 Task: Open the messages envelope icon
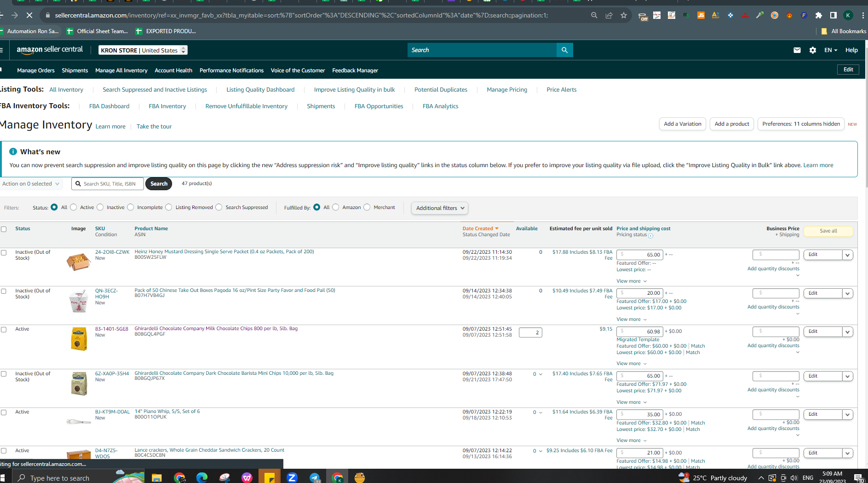797,50
